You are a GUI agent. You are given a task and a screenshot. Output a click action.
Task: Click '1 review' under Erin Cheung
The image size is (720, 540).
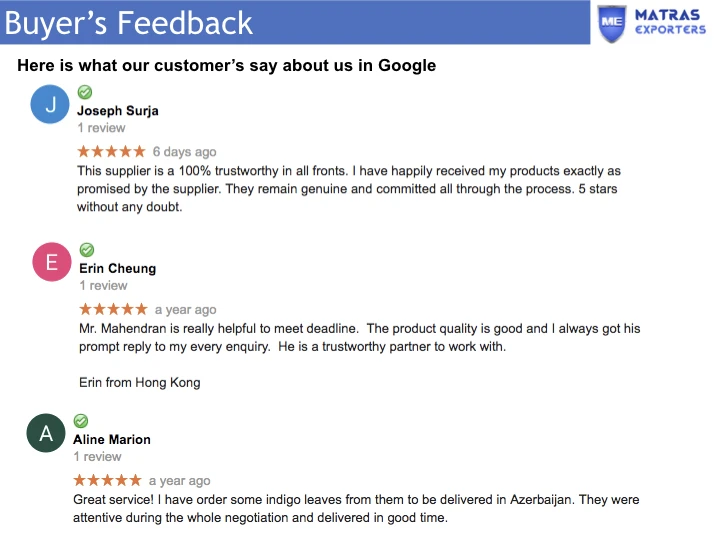(x=103, y=286)
